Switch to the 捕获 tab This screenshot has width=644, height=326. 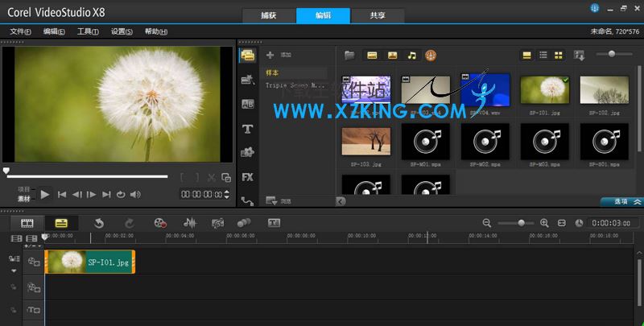point(269,15)
